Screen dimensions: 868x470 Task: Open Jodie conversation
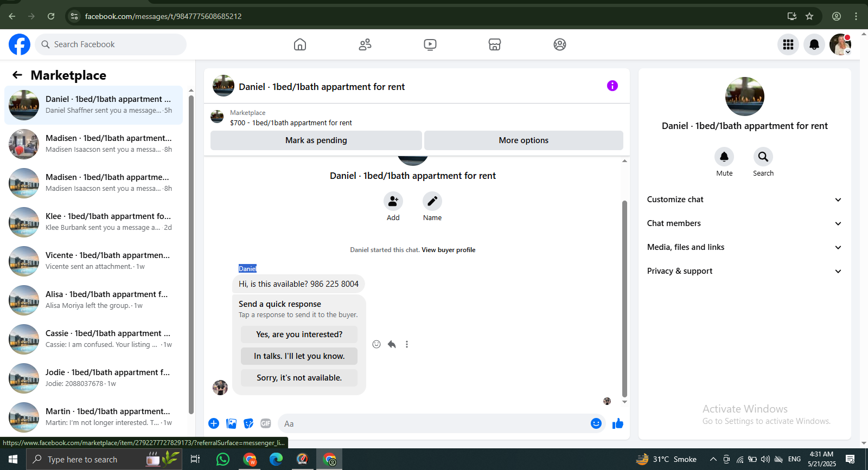(x=94, y=378)
